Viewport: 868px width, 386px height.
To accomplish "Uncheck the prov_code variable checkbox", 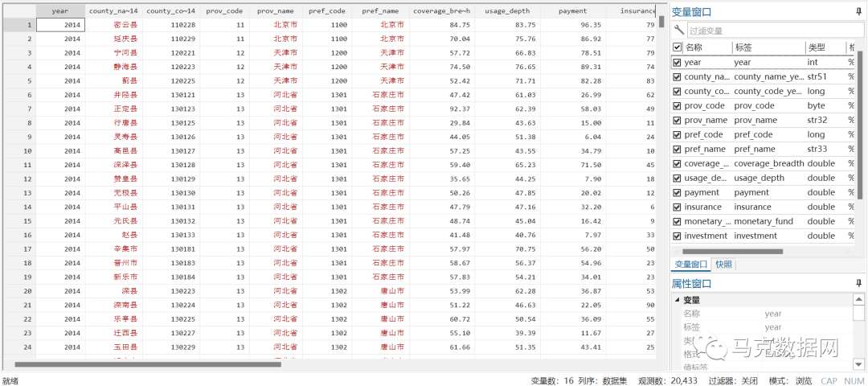I will pos(677,106).
